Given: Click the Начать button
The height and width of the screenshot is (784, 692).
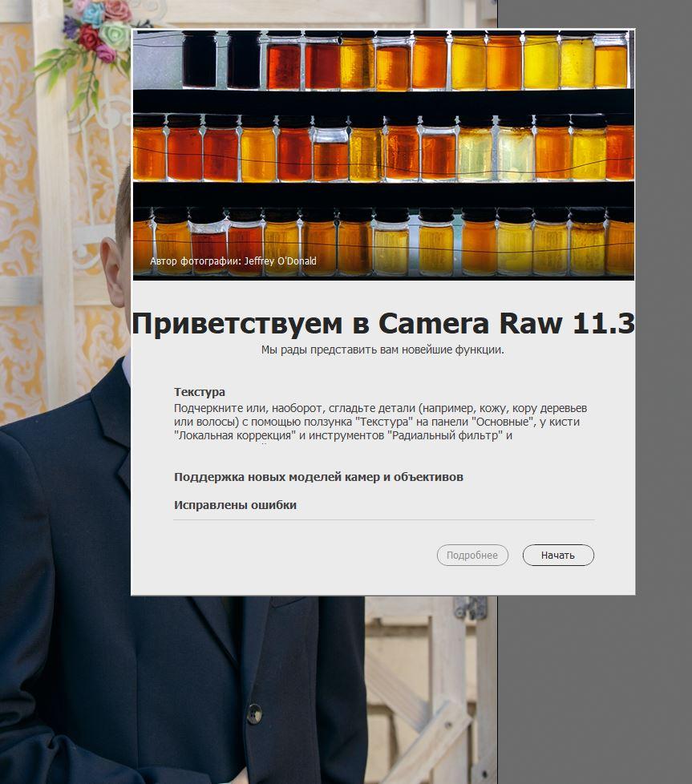Looking at the screenshot, I should click(x=558, y=555).
